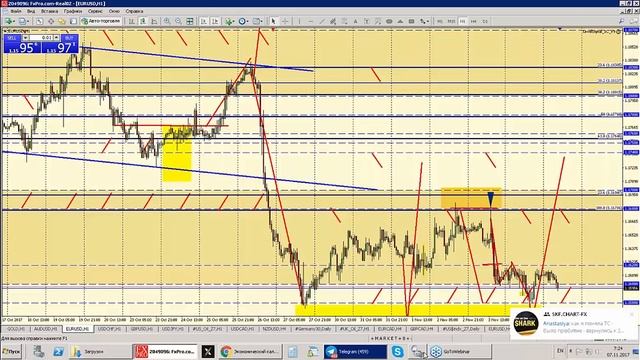Toggle the Data Window crosshair icon
Screen dimensions: 640x360
click(51, 21)
